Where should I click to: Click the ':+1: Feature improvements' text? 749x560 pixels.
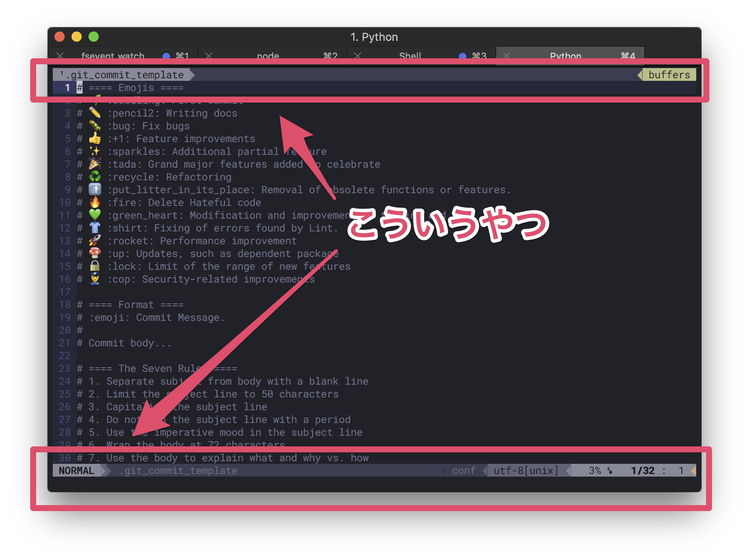click(181, 139)
